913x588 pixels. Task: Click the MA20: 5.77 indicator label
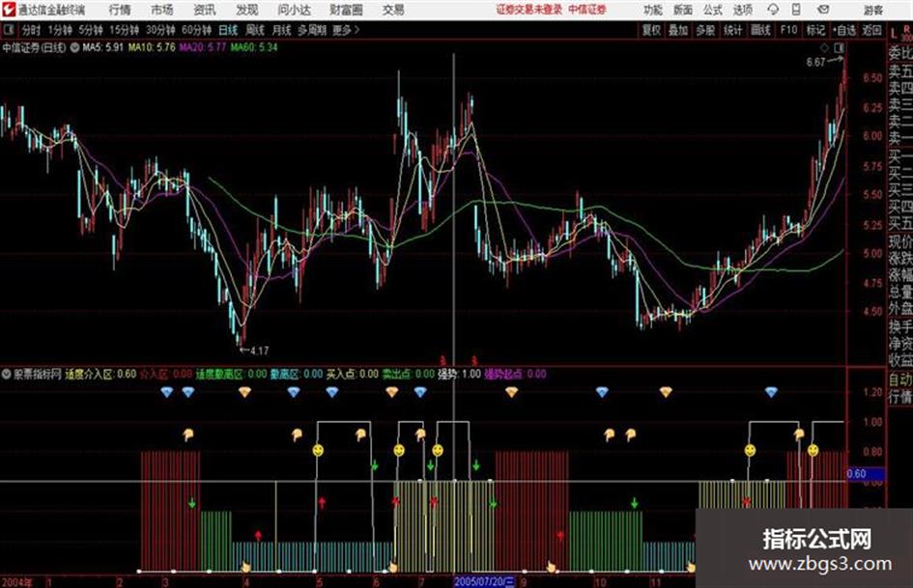click(x=203, y=47)
